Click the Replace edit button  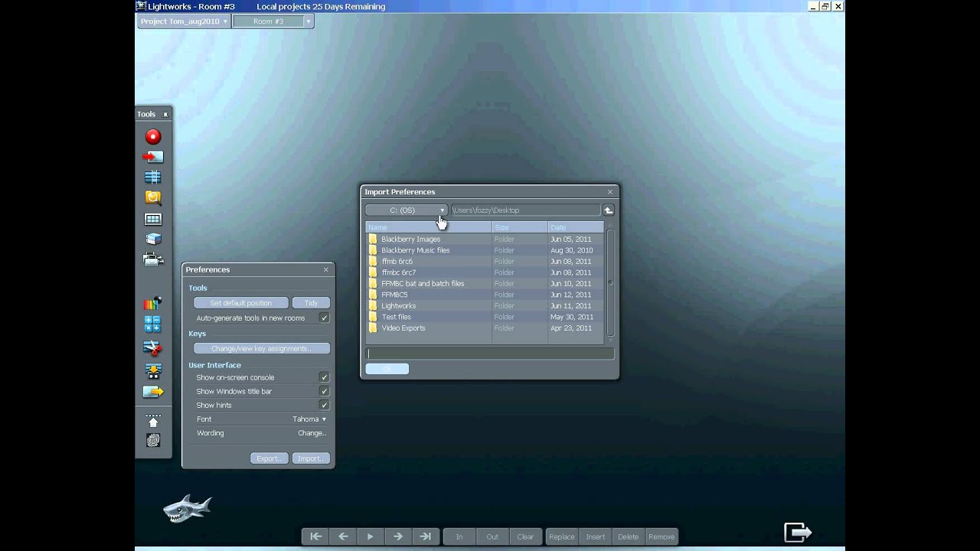coord(561,536)
